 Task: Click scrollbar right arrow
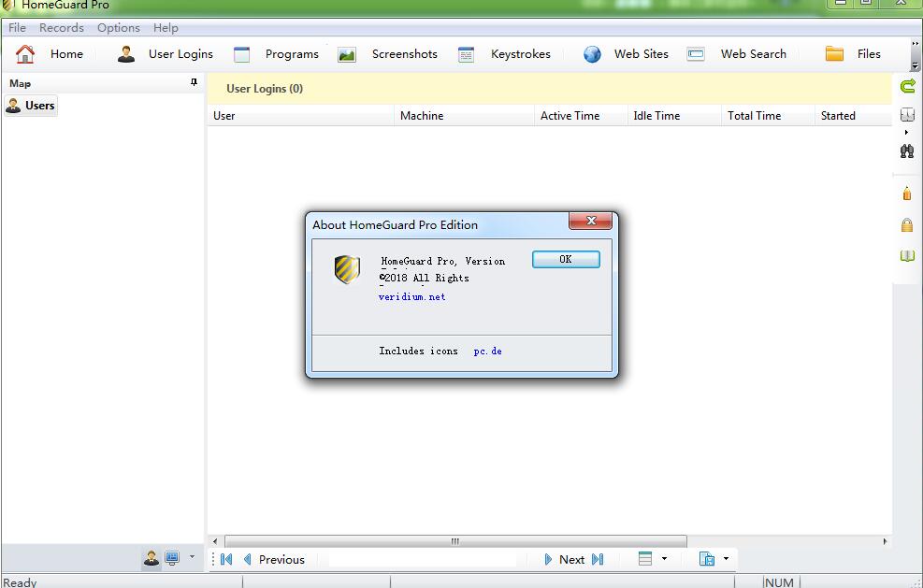tap(885, 541)
